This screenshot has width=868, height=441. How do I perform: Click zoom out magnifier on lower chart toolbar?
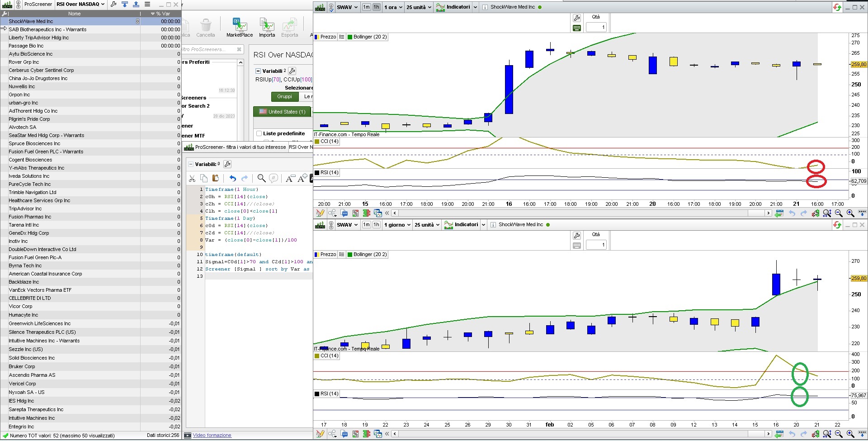click(839, 434)
